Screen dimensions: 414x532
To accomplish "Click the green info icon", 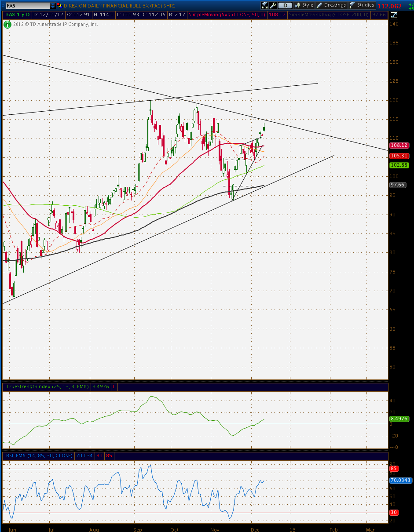I will click(x=7, y=24).
